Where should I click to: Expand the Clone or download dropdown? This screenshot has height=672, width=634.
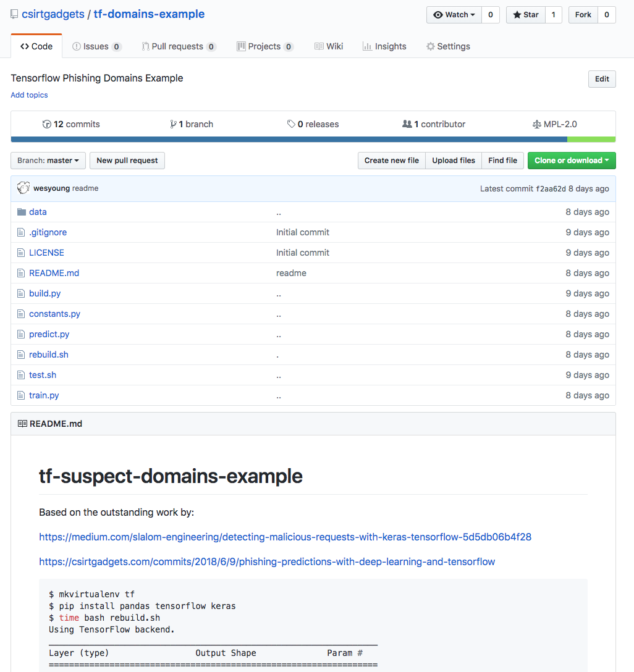tap(572, 161)
